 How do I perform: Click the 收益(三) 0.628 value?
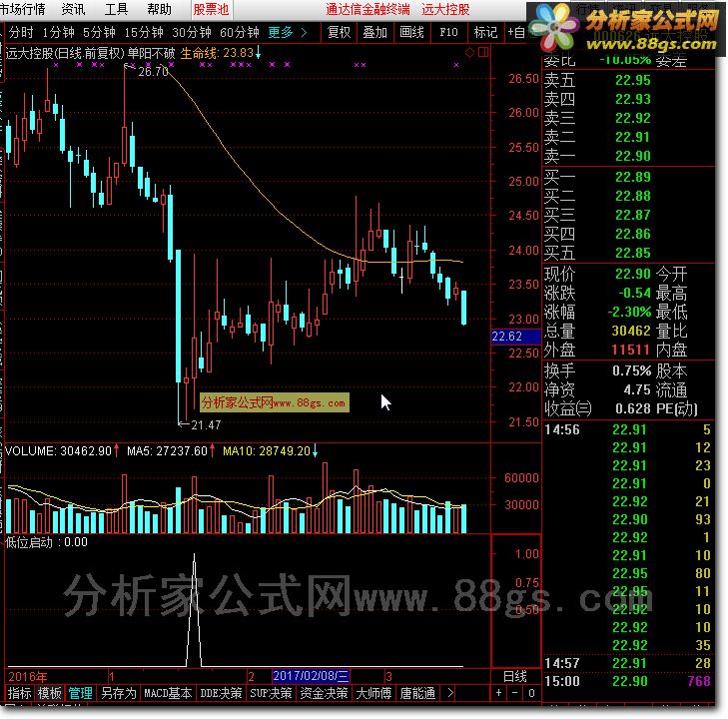pyautogui.click(x=633, y=409)
